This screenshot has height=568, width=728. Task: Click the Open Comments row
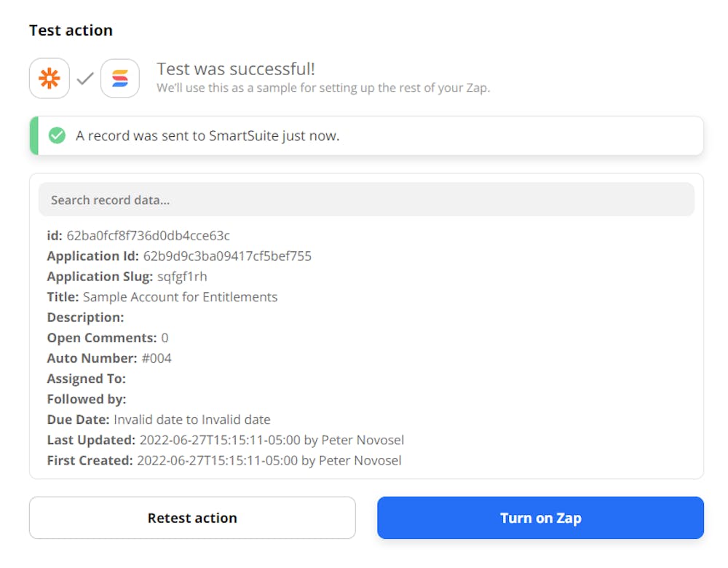click(108, 338)
